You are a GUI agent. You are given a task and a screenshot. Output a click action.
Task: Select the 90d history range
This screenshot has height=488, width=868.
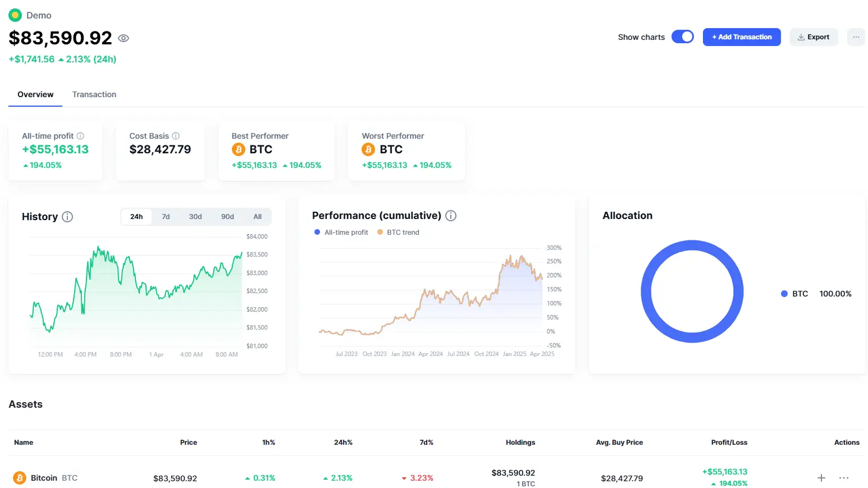227,217
